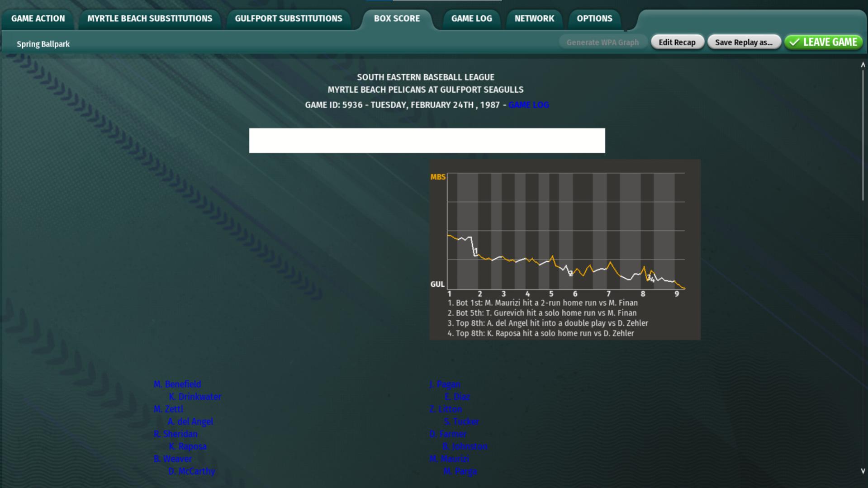
Task: View player M. Maurizi's profile
Action: pos(449,459)
